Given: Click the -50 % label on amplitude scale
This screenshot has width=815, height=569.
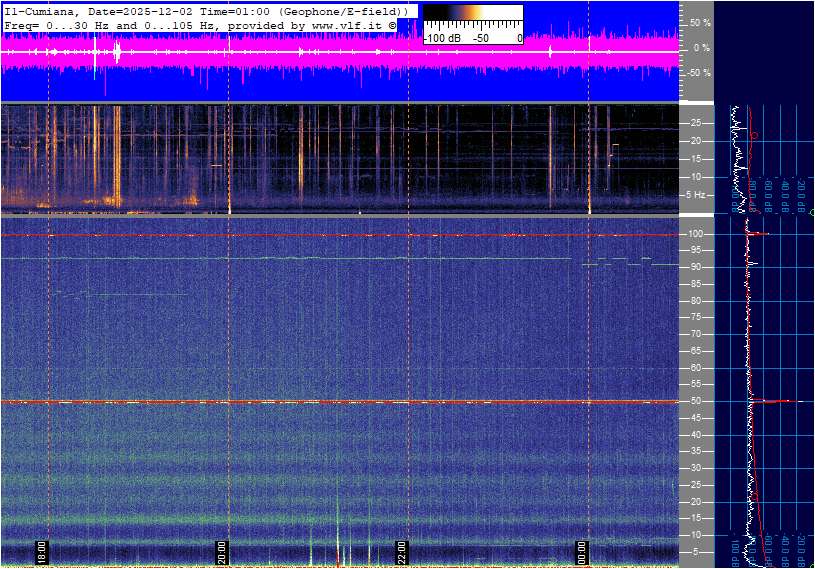Looking at the screenshot, I should [697, 73].
